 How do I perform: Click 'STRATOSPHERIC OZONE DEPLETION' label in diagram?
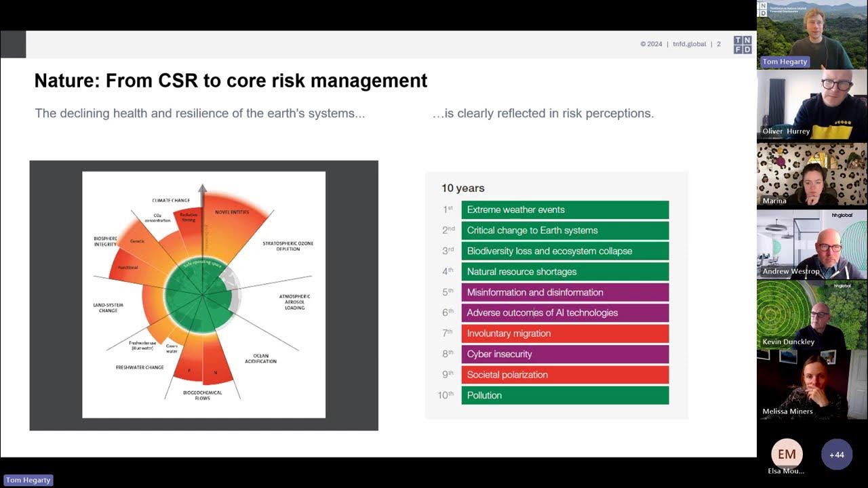pos(288,246)
